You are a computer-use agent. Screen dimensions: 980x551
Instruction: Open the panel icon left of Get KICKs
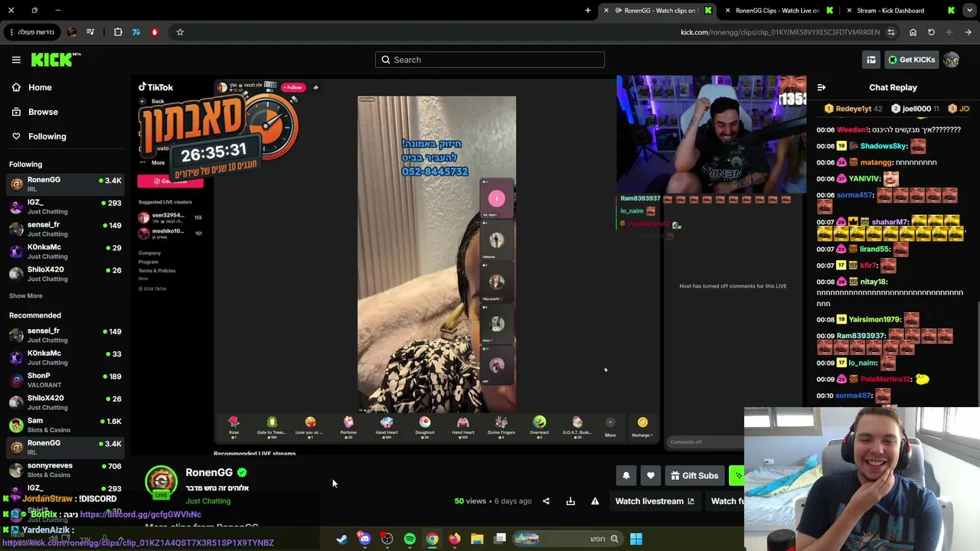coord(871,60)
